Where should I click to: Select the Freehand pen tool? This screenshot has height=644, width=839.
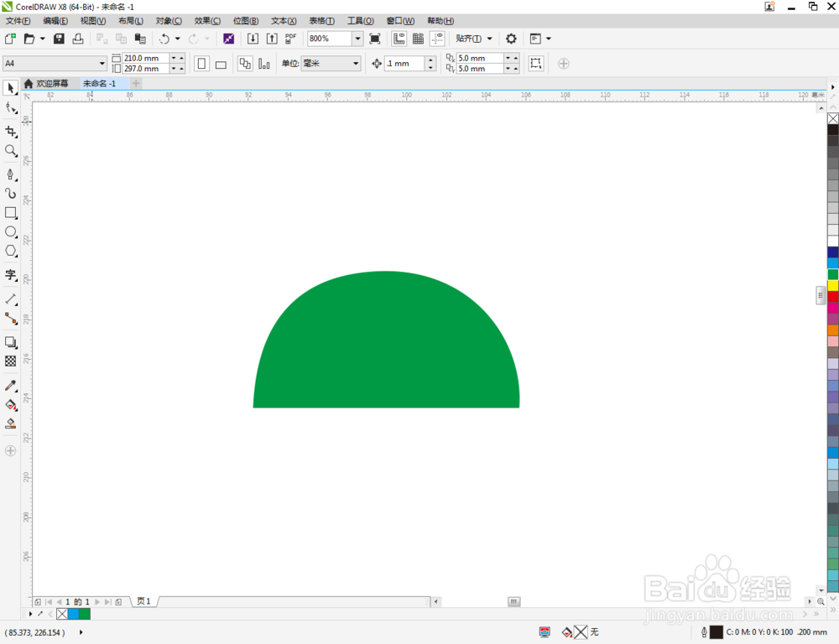pyautogui.click(x=11, y=175)
